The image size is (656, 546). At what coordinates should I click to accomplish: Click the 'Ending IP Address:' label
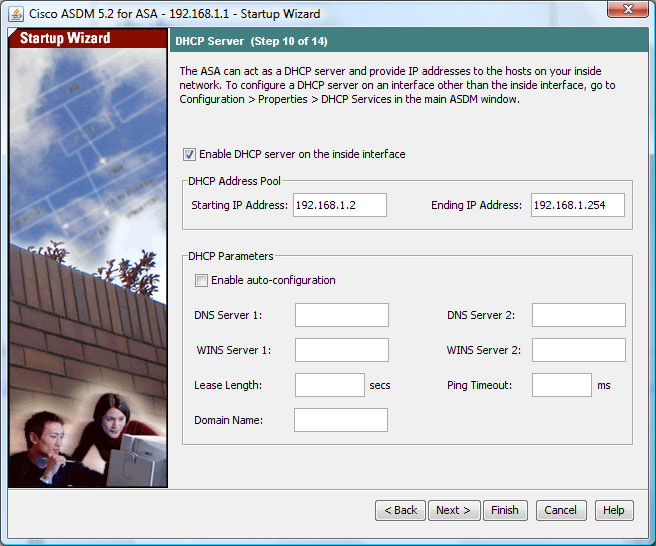[477, 205]
